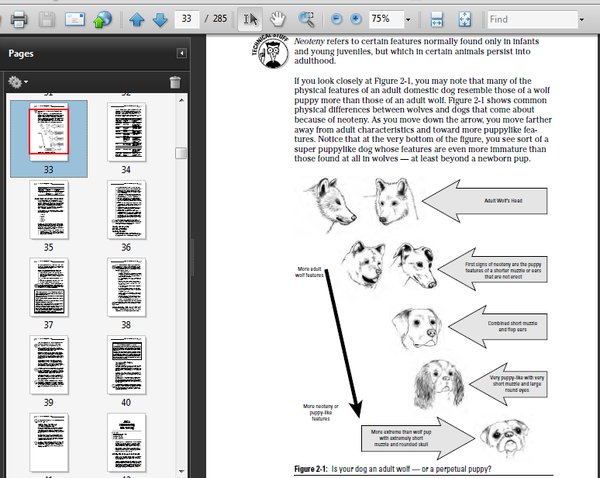The image size is (600, 478).
Task: Click the 'Adult Wolf's Head' arrow label
Action: coord(503,201)
